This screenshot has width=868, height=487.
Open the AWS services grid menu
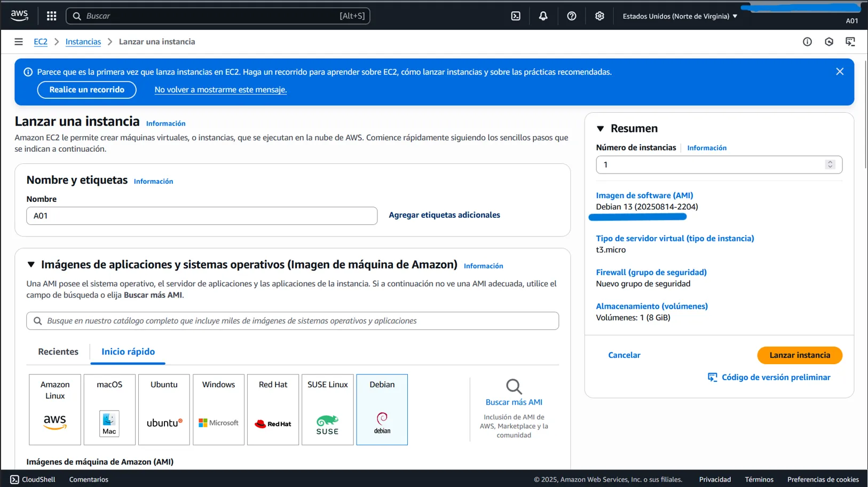point(51,16)
